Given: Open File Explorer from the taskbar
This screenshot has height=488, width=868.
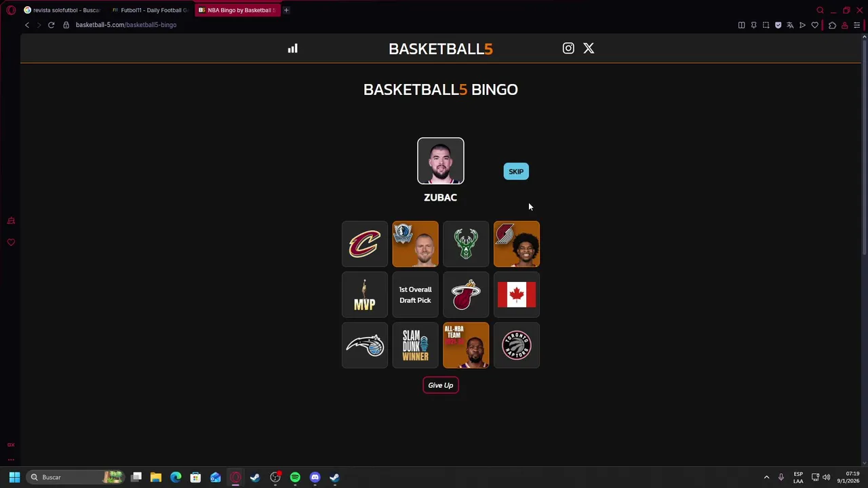Looking at the screenshot, I should (156, 477).
